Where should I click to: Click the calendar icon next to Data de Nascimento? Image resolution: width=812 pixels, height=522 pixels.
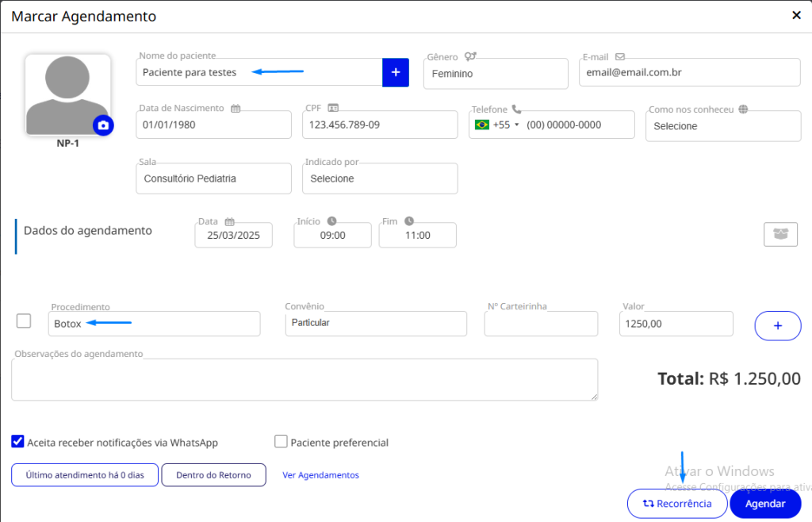[236, 108]
